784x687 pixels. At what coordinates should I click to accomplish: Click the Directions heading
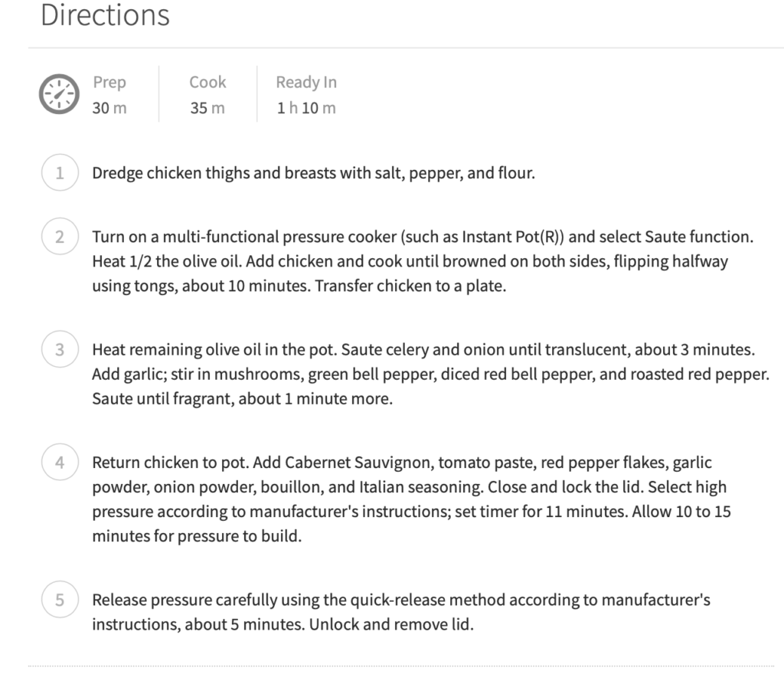click(105, 15)
